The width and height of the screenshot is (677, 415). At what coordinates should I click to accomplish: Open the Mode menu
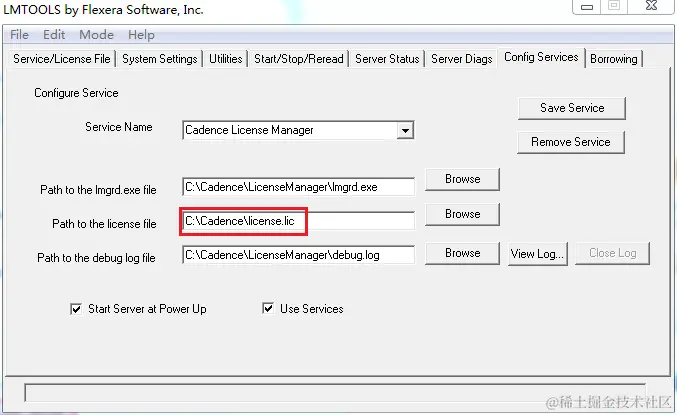click(x=96, y=35)
